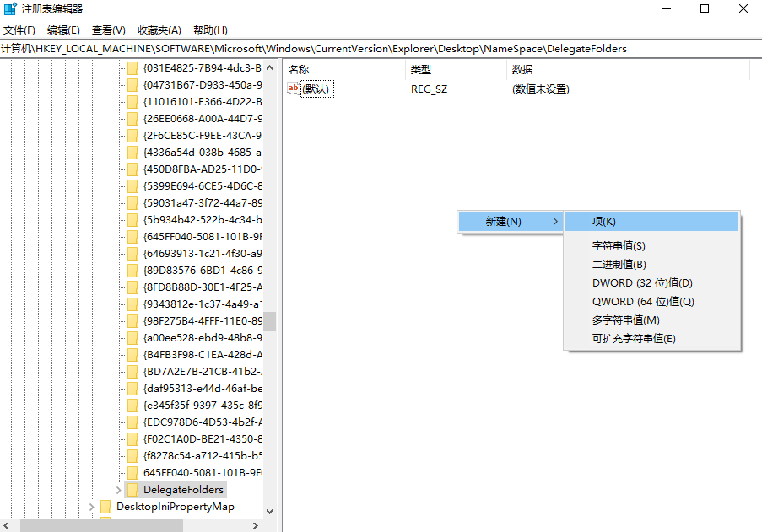Select the {EDC978D6-4D53-4b2f key
The width and height of the screenshot is (762, 532).
click(x=203, y=422)
